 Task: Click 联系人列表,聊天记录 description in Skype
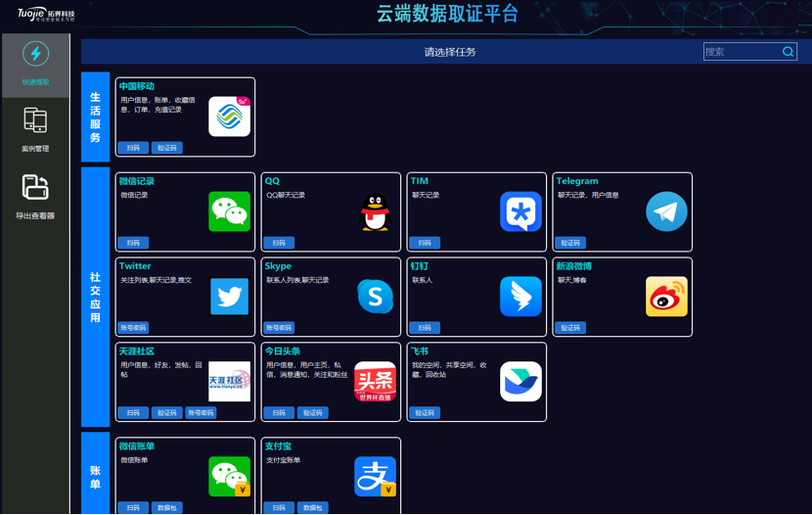297,280
